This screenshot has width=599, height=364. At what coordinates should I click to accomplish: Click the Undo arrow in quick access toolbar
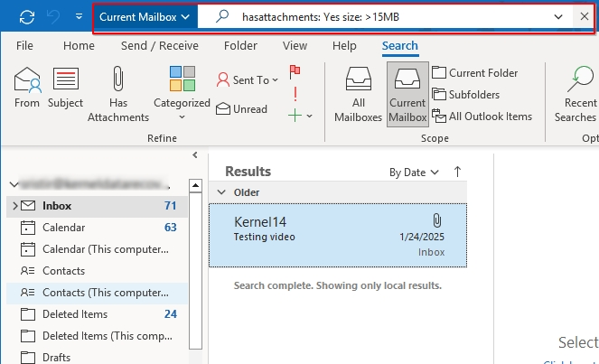click(53, 17)
